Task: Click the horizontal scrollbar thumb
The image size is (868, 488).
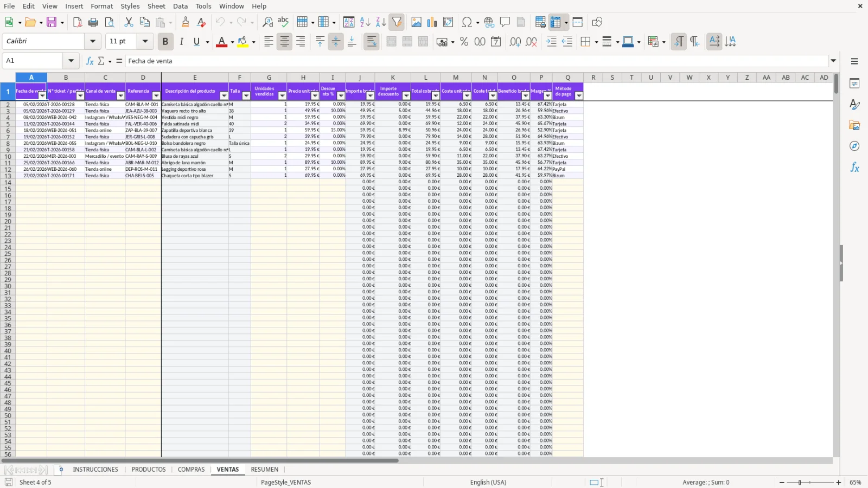Action: (200, 460)
